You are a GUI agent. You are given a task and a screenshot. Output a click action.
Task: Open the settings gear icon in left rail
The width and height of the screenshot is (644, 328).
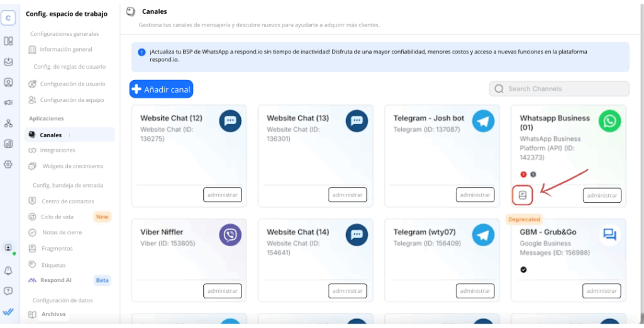tap(8, 164)
